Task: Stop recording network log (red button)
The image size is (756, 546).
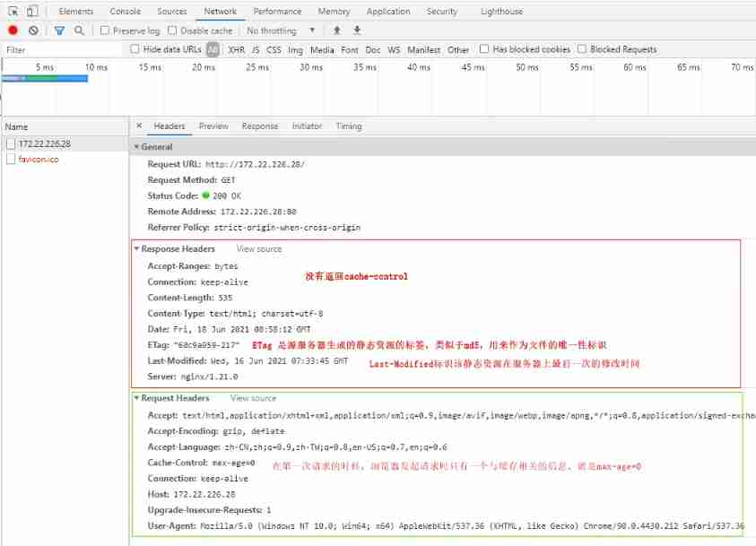Action: (x=13, y=30)
